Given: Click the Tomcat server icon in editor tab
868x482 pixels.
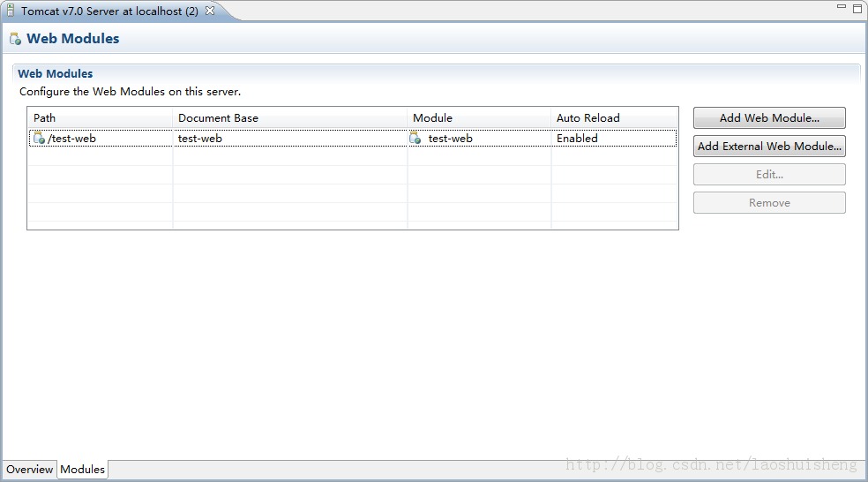Looking at the screenshot, I should coord(10,11).
